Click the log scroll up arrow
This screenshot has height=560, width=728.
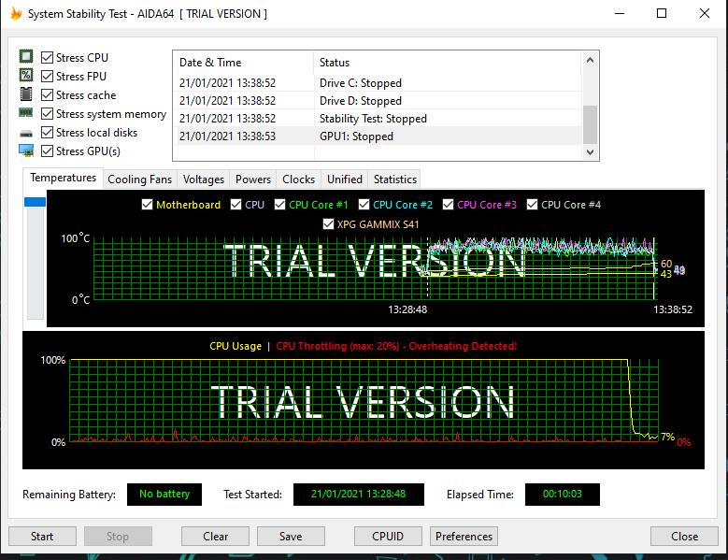(x=590, y=60)
